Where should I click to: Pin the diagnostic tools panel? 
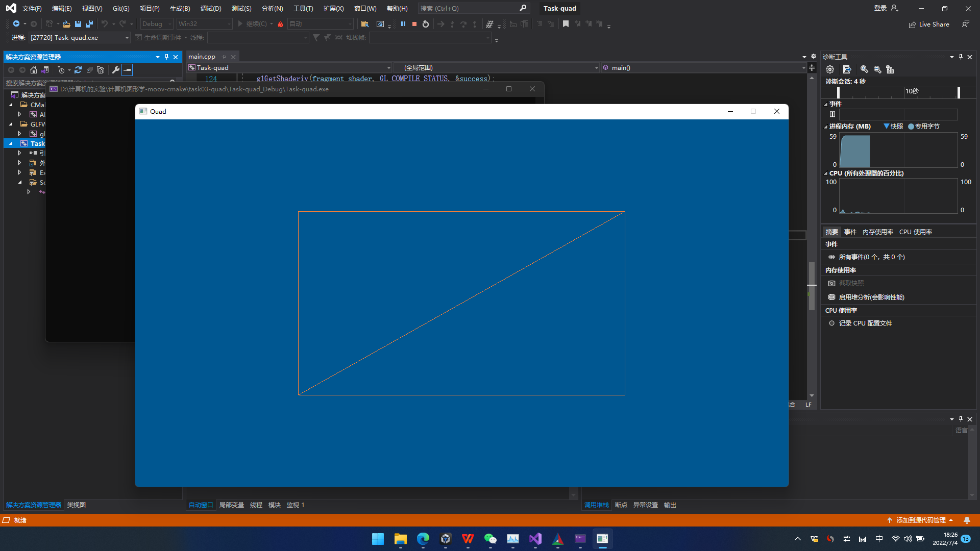point(961,57)
